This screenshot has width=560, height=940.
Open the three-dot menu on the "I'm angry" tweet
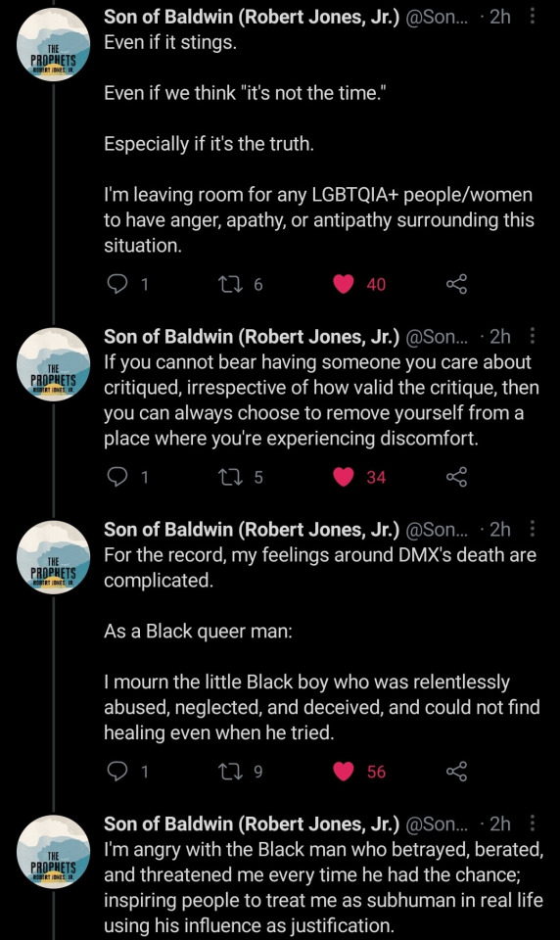[x=532, y=823]
